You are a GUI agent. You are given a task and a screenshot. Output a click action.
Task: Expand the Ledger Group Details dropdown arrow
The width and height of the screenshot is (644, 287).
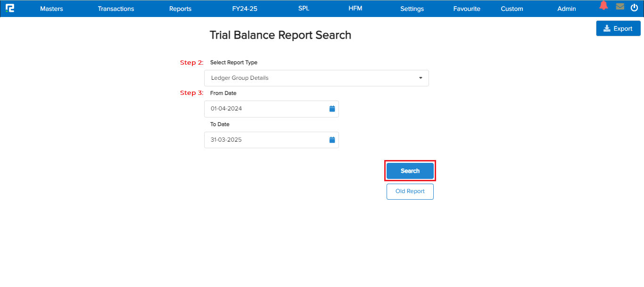coord(420,78)
